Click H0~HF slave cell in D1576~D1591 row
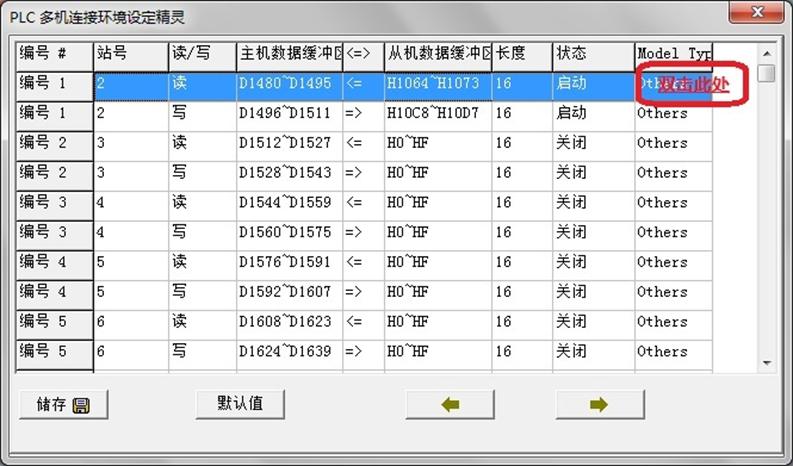Screen dimensions: 793x466 (437, 266)
